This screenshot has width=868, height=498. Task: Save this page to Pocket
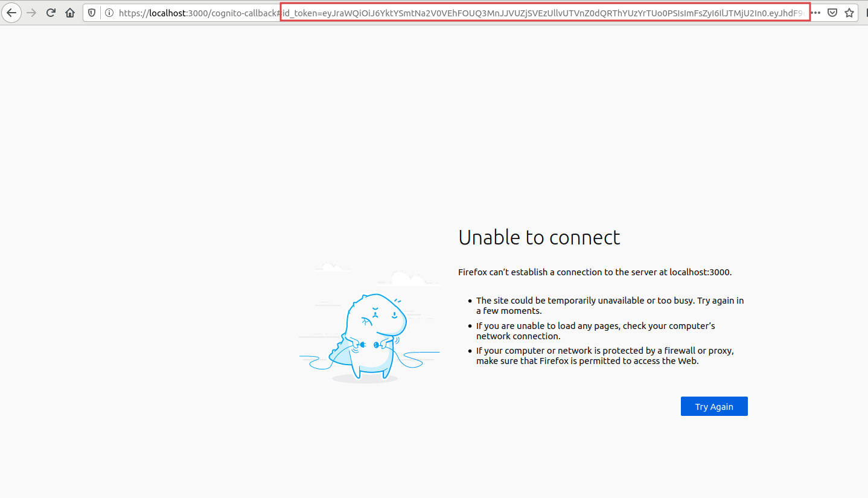click(832, 13)
